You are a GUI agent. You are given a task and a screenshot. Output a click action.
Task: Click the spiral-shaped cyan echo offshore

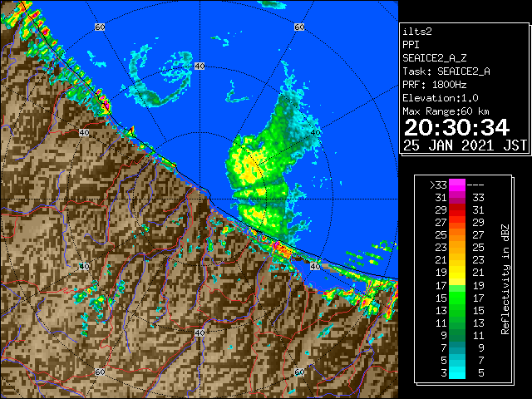[156, 78]
